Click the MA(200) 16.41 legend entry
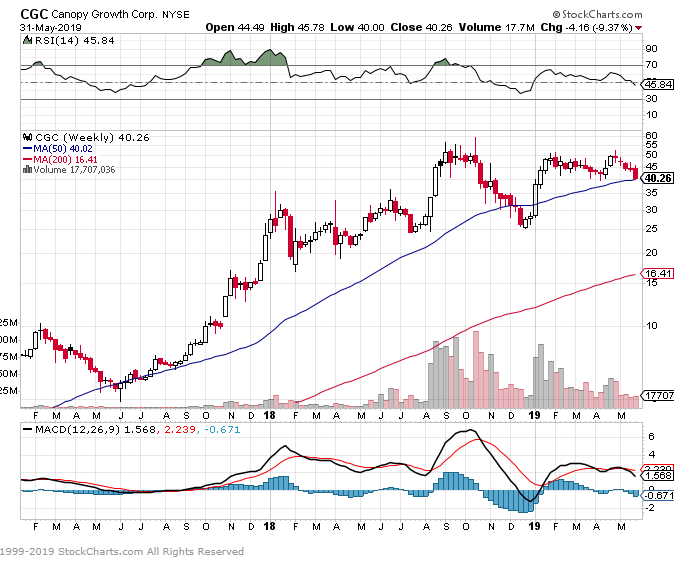 (x=60, y=159)
